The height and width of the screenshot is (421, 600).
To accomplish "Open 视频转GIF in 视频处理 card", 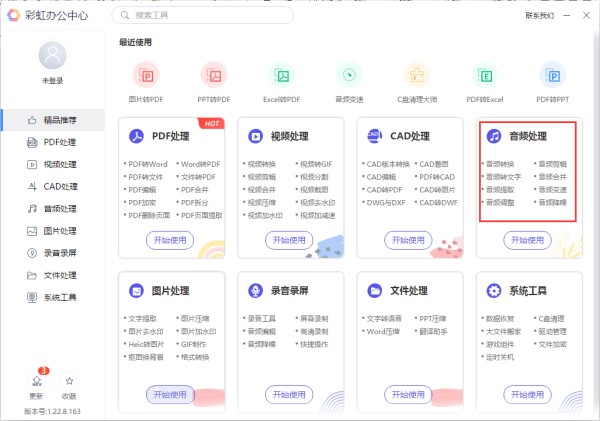I will [x=316, y=164].
